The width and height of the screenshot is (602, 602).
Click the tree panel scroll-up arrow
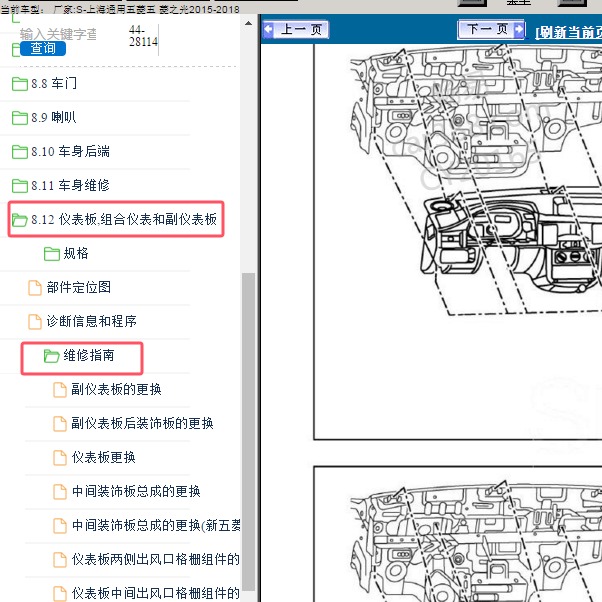(248, 23)
